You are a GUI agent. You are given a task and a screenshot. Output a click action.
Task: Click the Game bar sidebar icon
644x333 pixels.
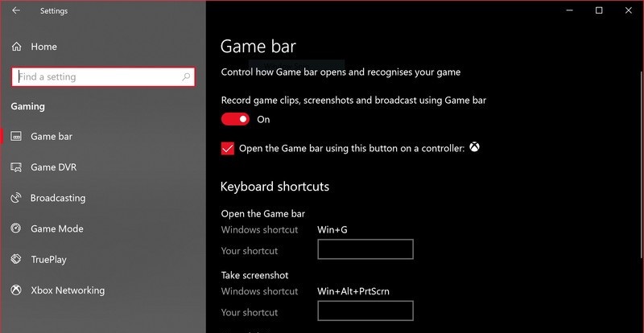pos(16,137)
